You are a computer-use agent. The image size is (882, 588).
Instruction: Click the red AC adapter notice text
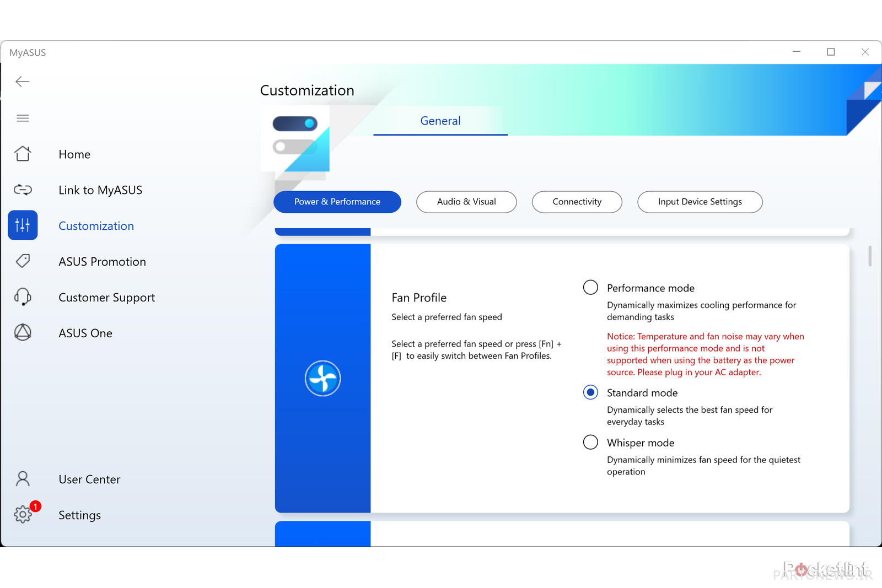(x=706, y=354)
